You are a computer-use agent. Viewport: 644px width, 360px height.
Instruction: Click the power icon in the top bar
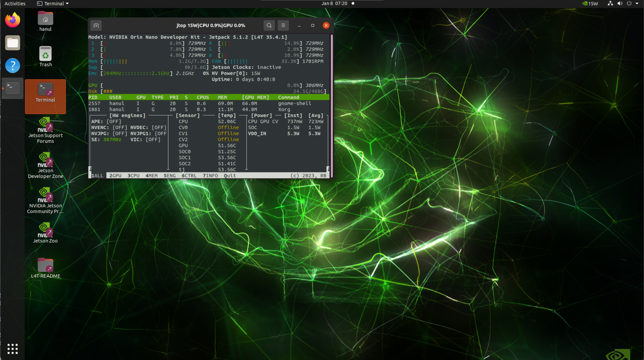tap(629, 3)
